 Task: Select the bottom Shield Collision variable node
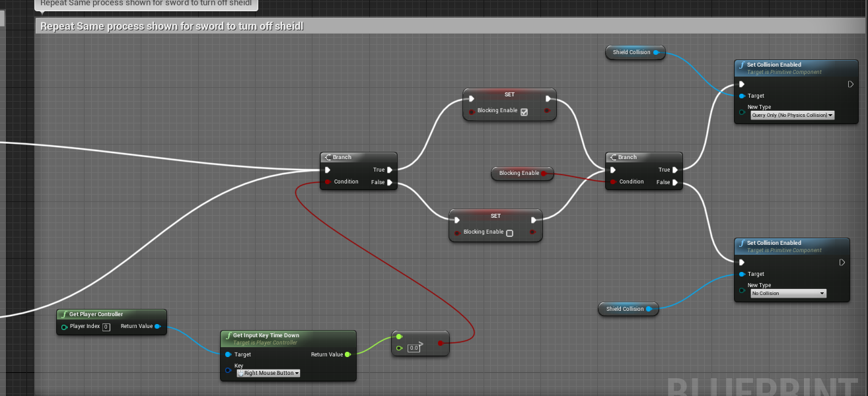click(624, 309)
